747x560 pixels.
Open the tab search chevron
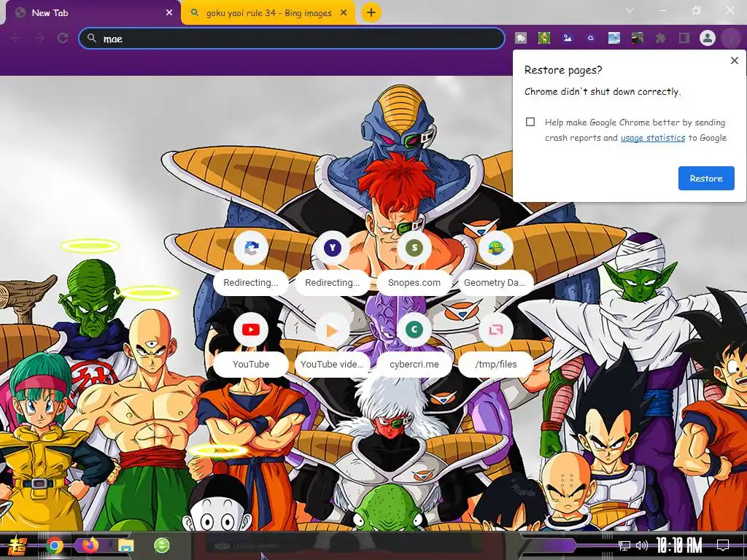click(630, 10)
